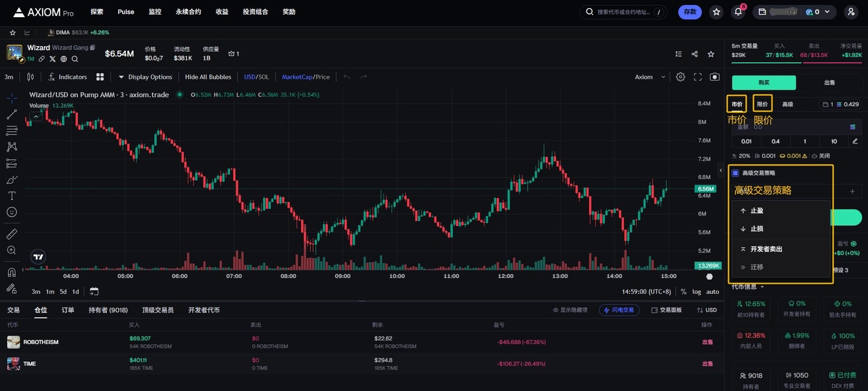Screen dimensions: 868x391
Task: Toggle the 高级交易策略 checkbox
Action: [x=735, y=173]
